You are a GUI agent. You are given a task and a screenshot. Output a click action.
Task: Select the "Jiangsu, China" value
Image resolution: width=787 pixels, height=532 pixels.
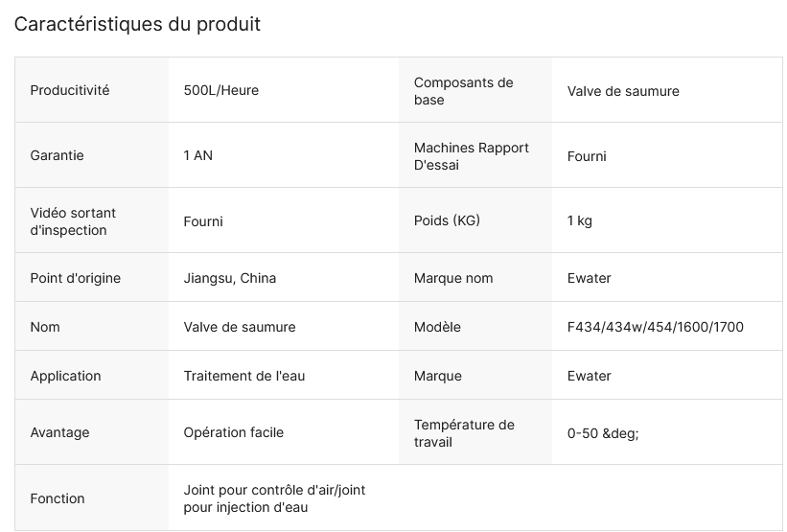click(x=230, y=278)
